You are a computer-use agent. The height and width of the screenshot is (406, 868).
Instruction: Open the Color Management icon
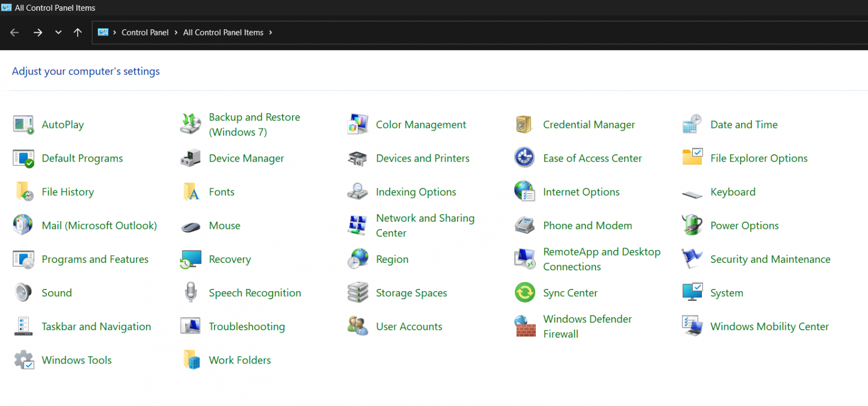pyautogui.click(x=358, y=124)
